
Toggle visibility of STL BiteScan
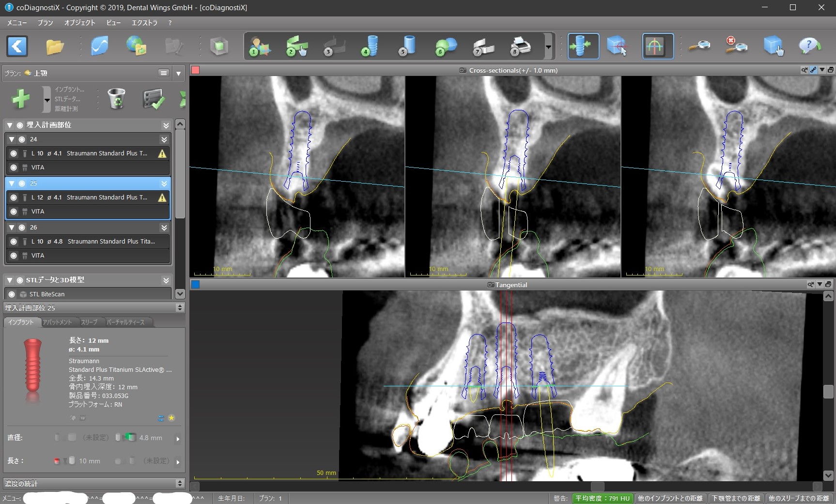12,294
